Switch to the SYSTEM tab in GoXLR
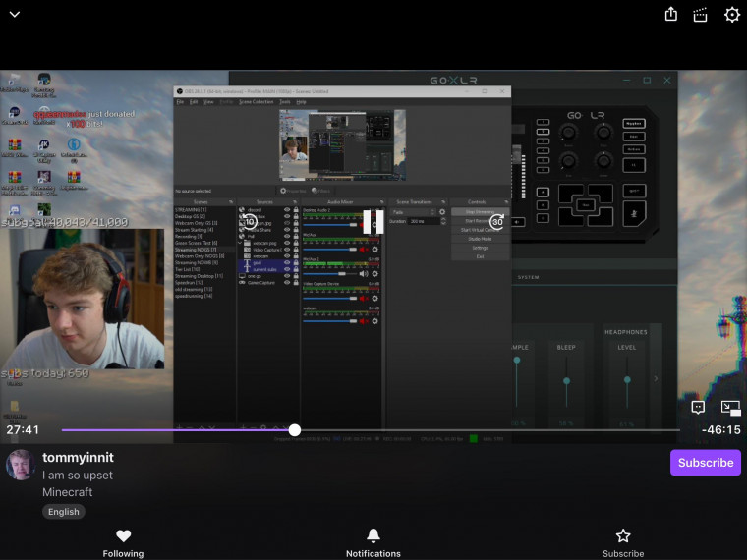747x560 pixels. 529,277
